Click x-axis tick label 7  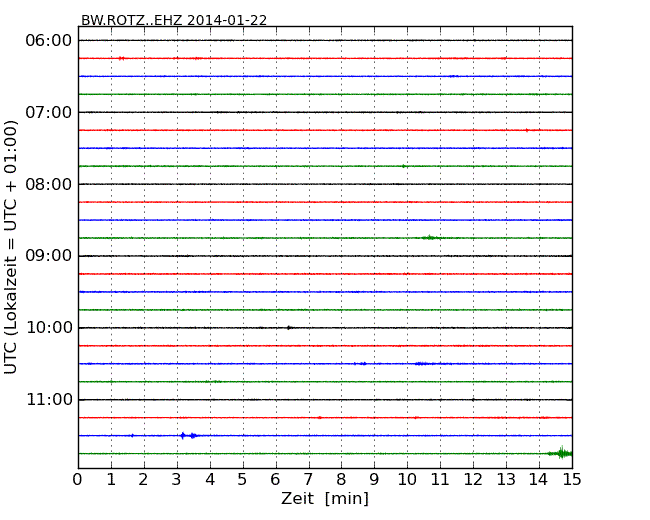(x=308, y=480)
